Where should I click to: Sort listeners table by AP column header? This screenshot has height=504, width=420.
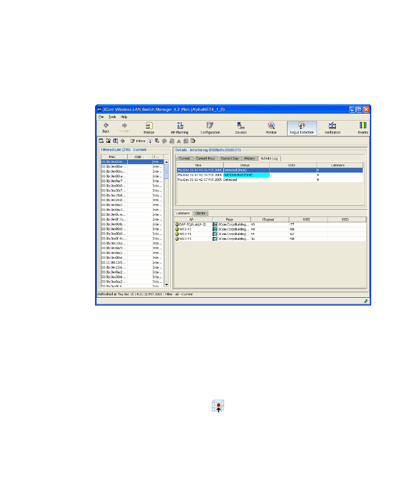click(x=193, y=220)
